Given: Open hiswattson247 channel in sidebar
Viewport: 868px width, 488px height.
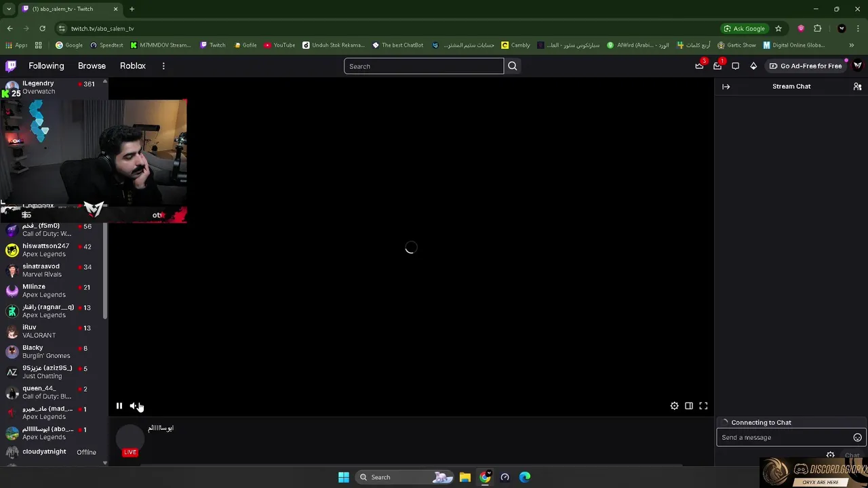Looking at the screenshot, I should [x=53, y=250].
